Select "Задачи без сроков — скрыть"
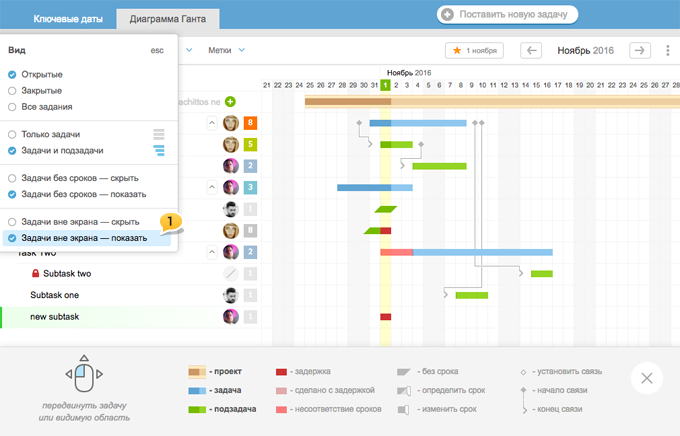680x436 pixels. click(12, 178)
